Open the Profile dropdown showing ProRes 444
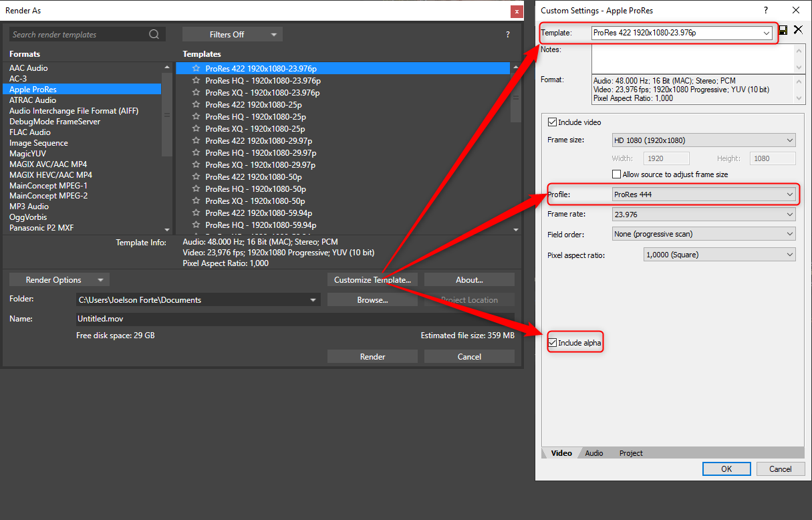Image resolution: width=812 pixels, height=520 pixels. pyautogui.click(x=704, y=194)
